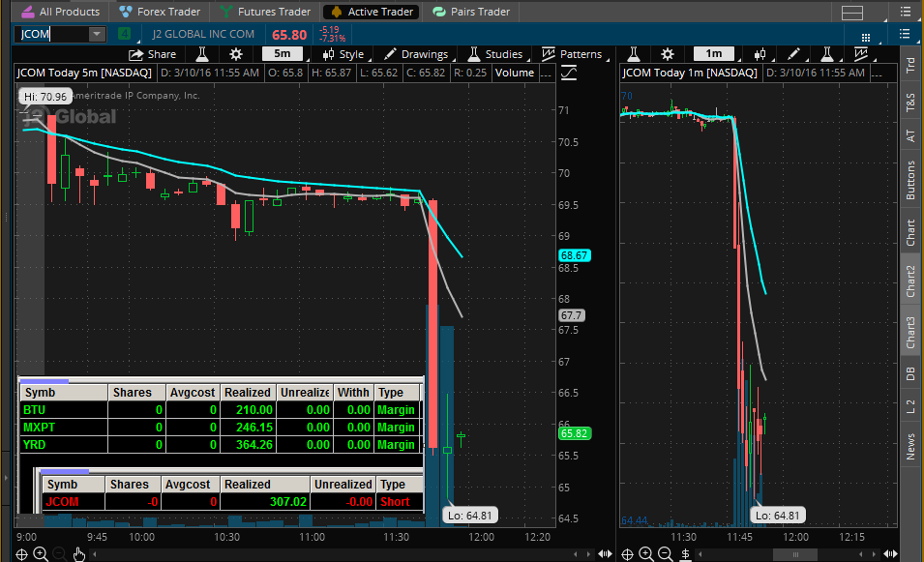924x562 pixels.
Task: Toggle the Chart sidebar panel
Action: point(911,233)
